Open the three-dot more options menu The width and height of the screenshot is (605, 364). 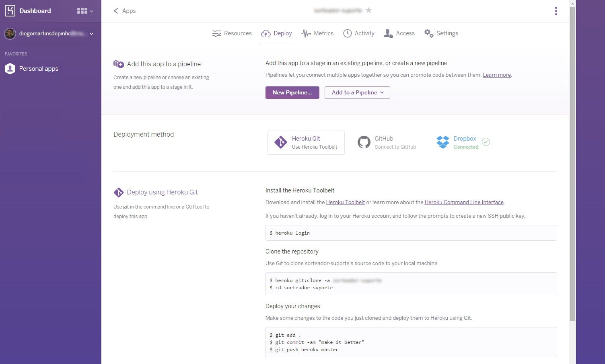[x=556, y=11]
